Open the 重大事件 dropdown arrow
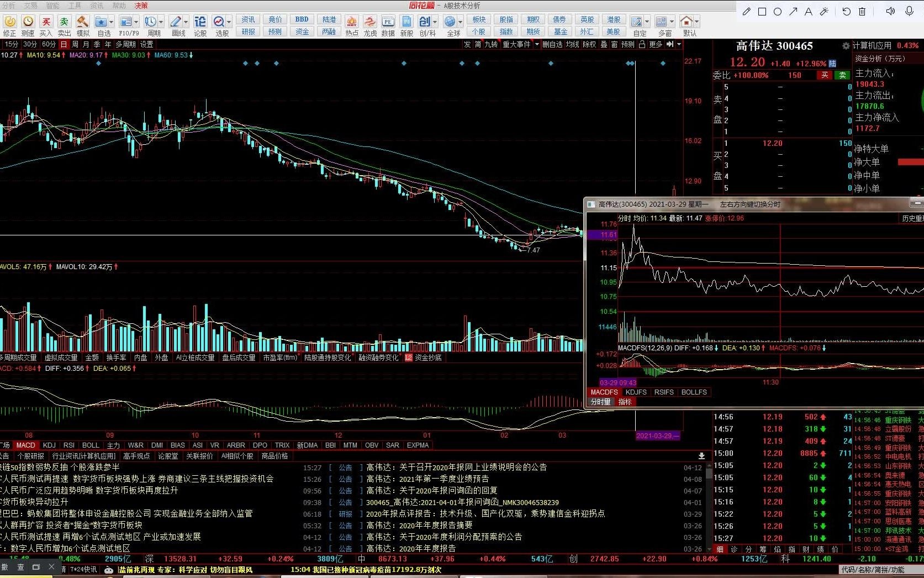 coord(537,44)
